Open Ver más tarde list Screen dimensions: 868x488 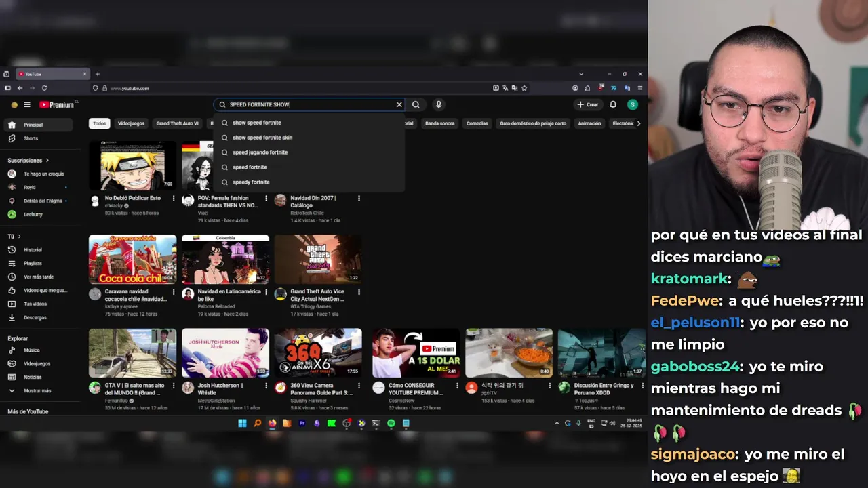pos(38,277)
